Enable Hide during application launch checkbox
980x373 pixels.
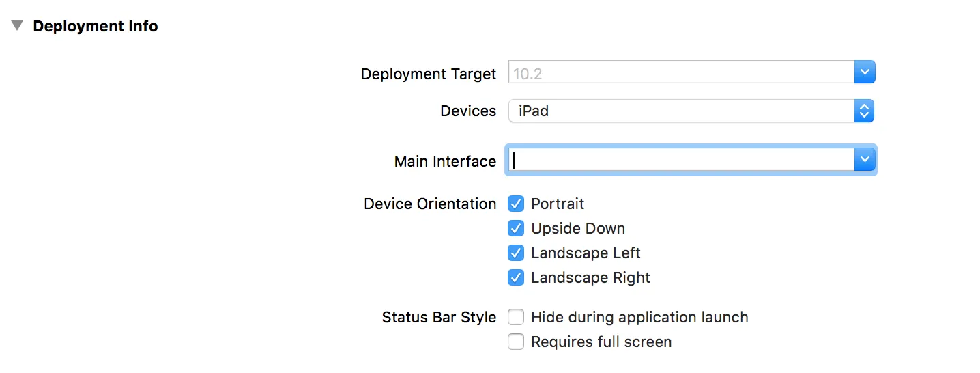click(516, 317)
